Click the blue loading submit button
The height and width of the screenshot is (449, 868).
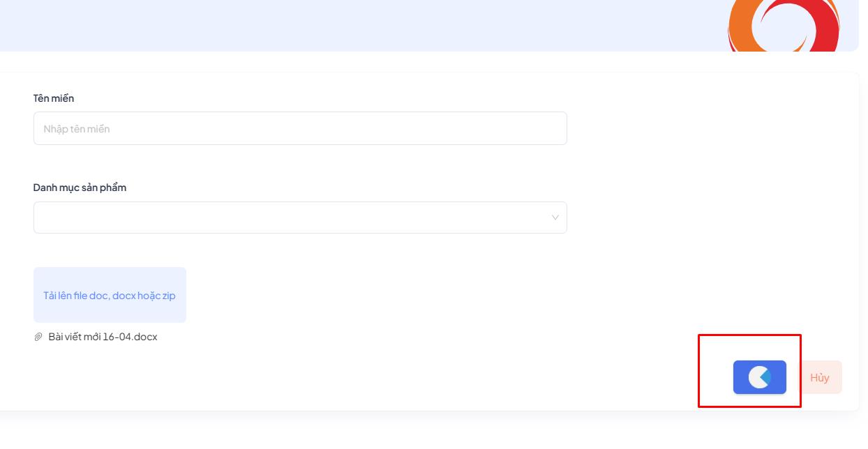[x=759, y=377]
